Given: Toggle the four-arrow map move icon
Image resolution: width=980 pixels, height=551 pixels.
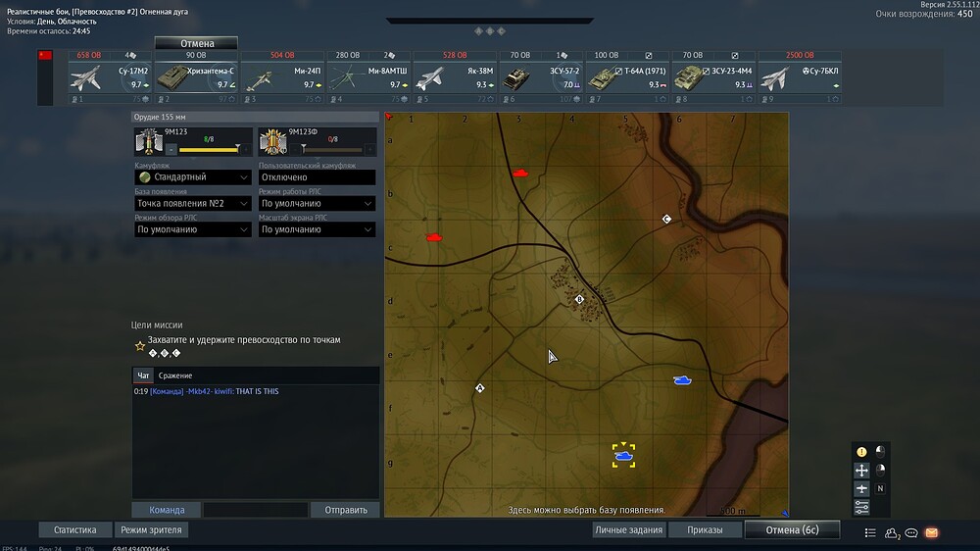Looking at the screenshot, I should point(861,471).
